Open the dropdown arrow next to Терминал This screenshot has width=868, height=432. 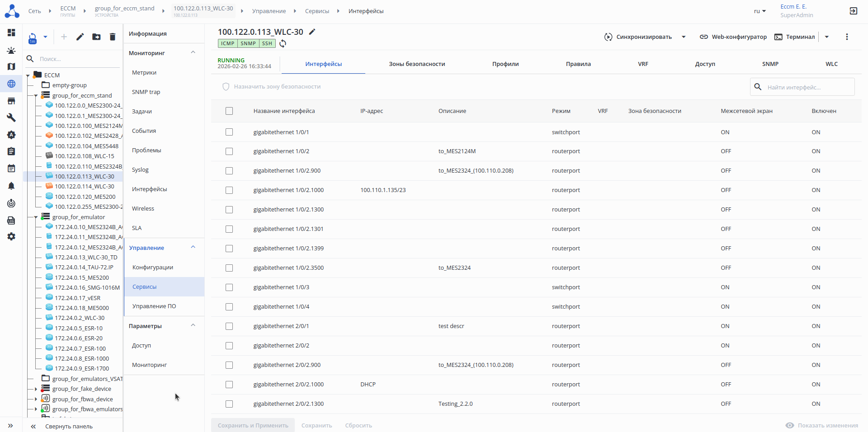pos(827,37)
